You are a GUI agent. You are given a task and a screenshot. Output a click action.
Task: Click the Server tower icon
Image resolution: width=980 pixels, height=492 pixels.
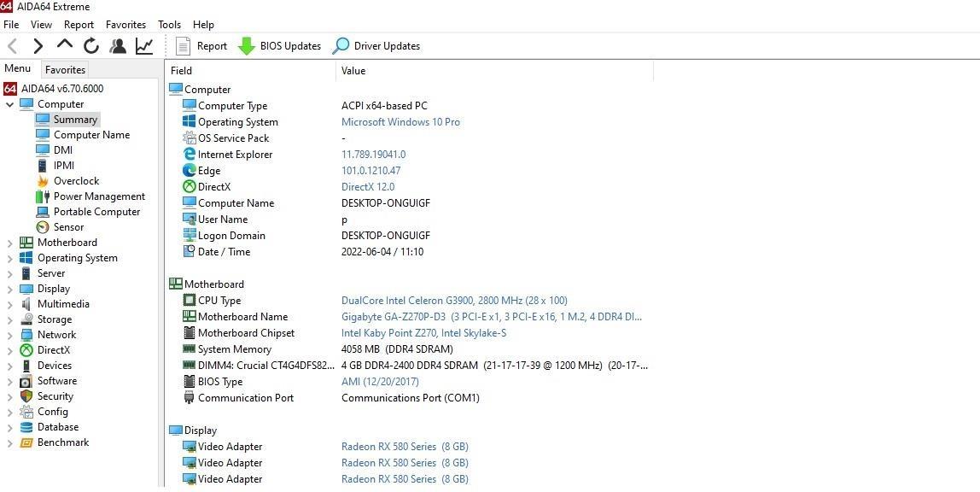click(x=26, y=273)
